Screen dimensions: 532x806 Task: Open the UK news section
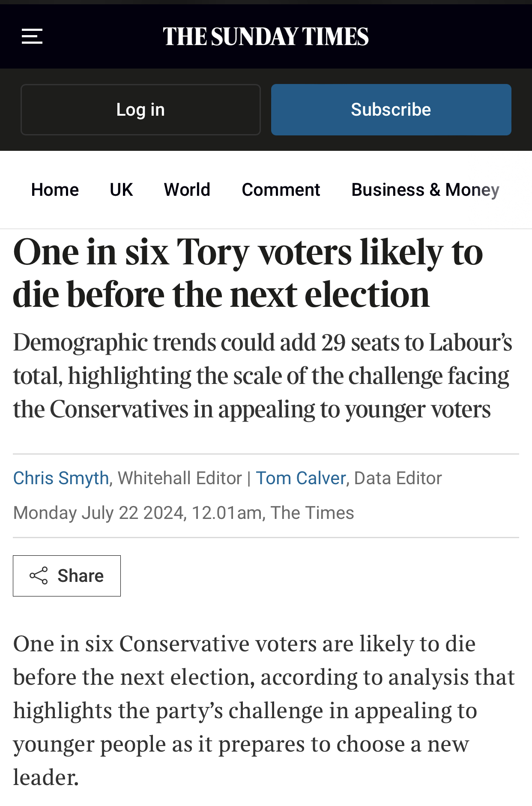tap(121, 190)
